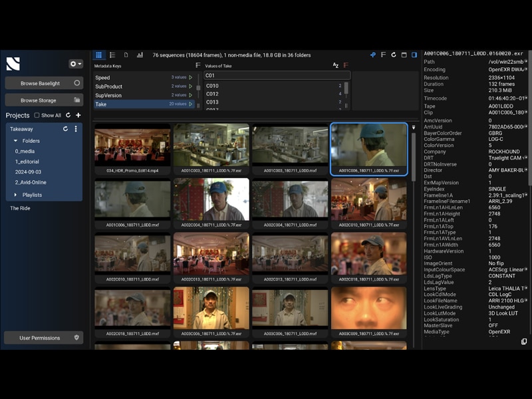
Task: Select the SubProduct metadata key
Action: click(x=144, y=86)
